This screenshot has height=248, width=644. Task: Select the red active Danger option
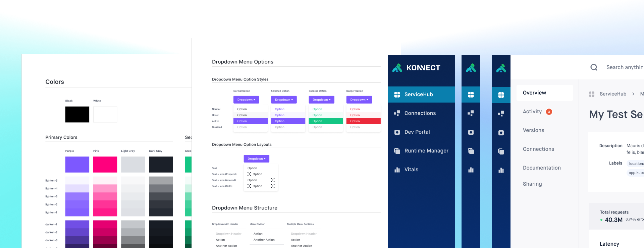coord(363,121)
